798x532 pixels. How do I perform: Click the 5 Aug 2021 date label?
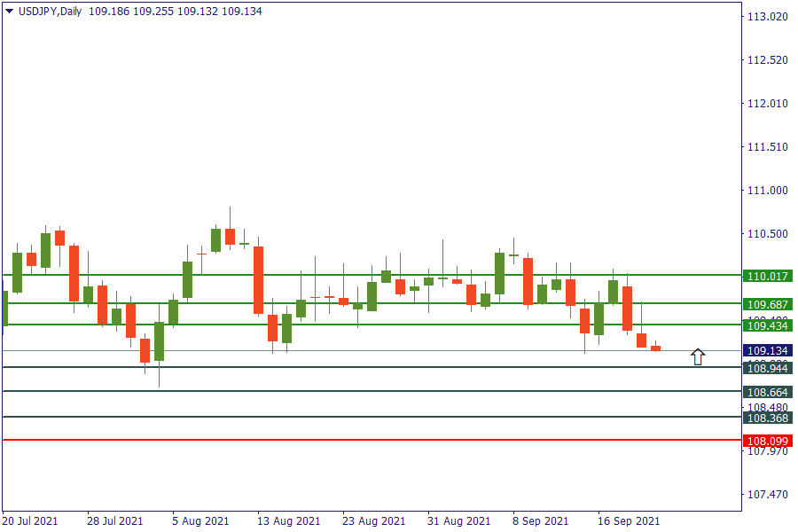click(x=200, y=521)
